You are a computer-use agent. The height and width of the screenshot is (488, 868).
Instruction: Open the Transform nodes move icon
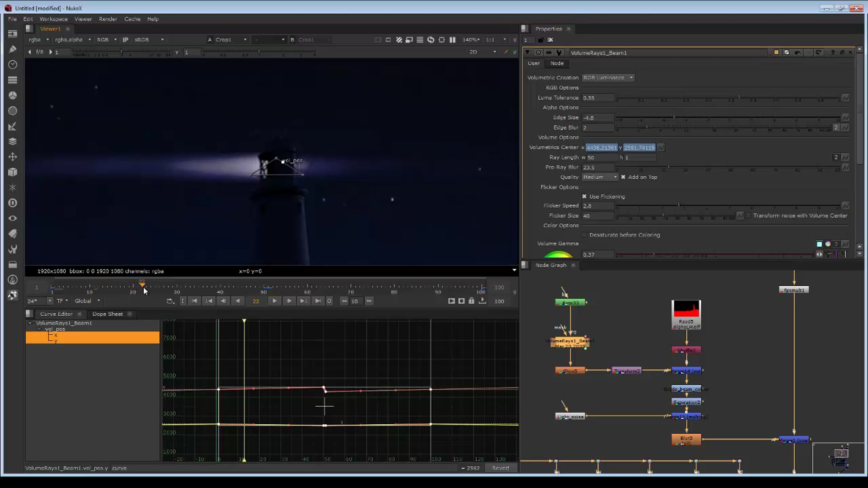[x=13, y=157]
